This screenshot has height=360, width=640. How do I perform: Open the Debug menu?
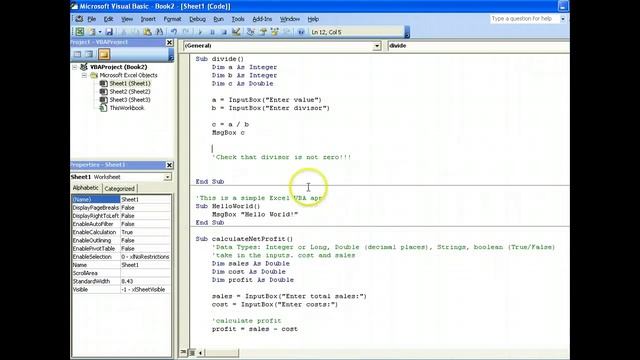pos(197,19)
